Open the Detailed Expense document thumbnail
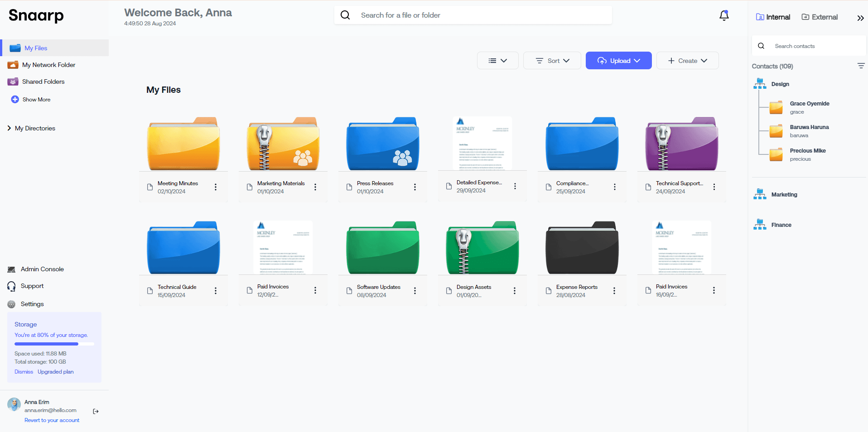The height and width of the screenshot is (432, 868). coord(482,143)
